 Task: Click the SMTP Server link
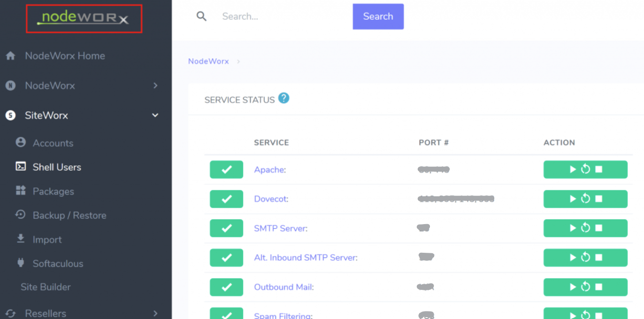coord(281,228)
